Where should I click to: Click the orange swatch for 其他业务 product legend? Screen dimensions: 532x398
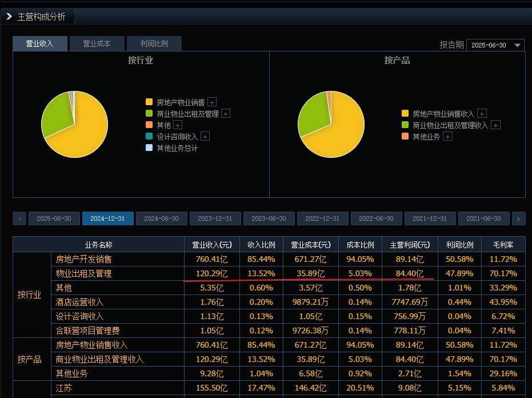click(x=405, y=137)
